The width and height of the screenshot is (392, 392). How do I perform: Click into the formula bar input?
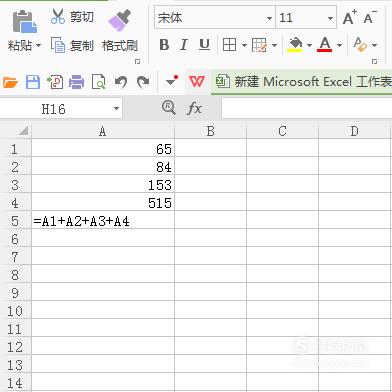(x=307, y=108)
